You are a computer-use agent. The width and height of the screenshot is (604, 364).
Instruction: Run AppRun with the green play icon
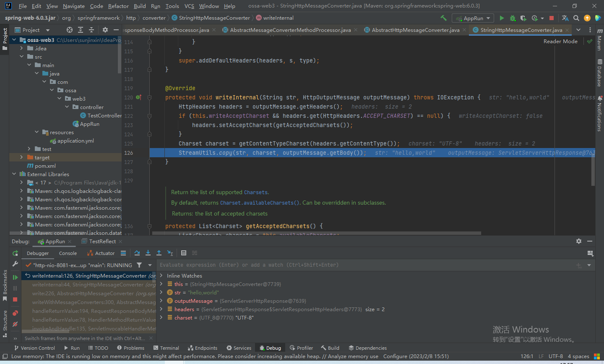point(502,18)
